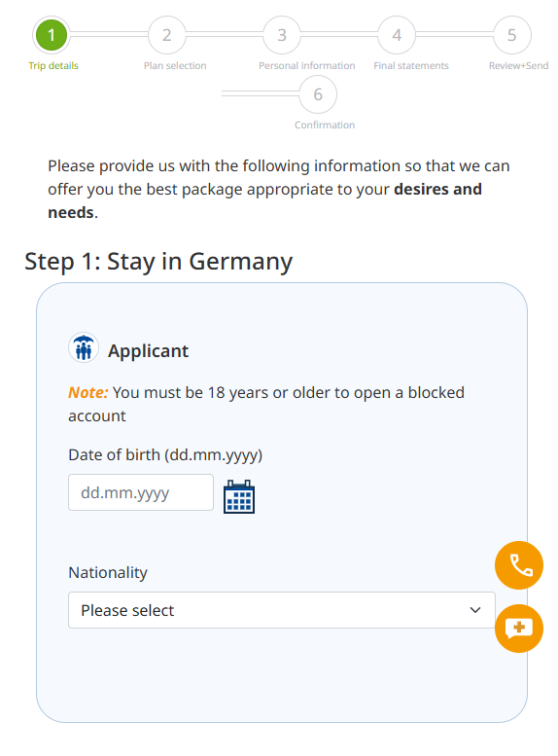Go to step 6 circle
This screenshot has height=756, width=558.
[318, 94]
